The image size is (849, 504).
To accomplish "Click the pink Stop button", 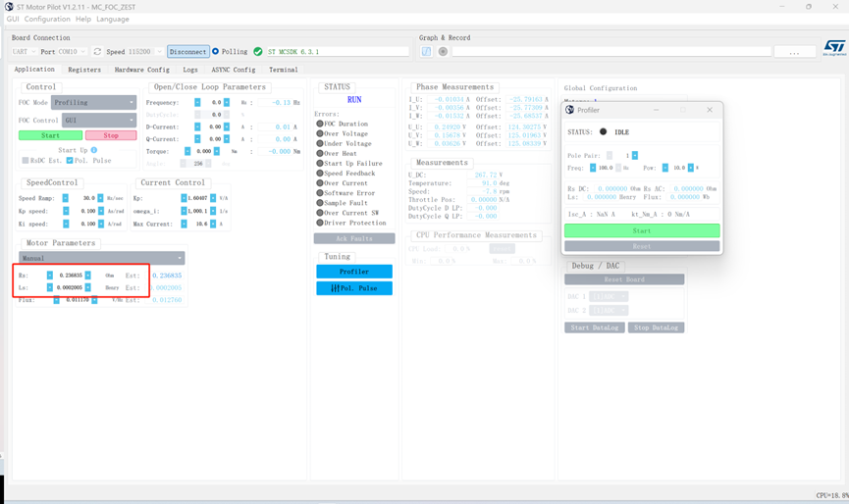I will point(111,135).
